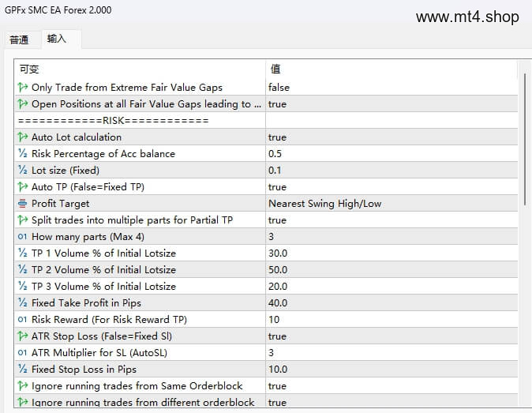Click integer icon beside Risk Reward (For Risk Reward TP)
This screenshot has width=532, height=413.
coord(22,319)
